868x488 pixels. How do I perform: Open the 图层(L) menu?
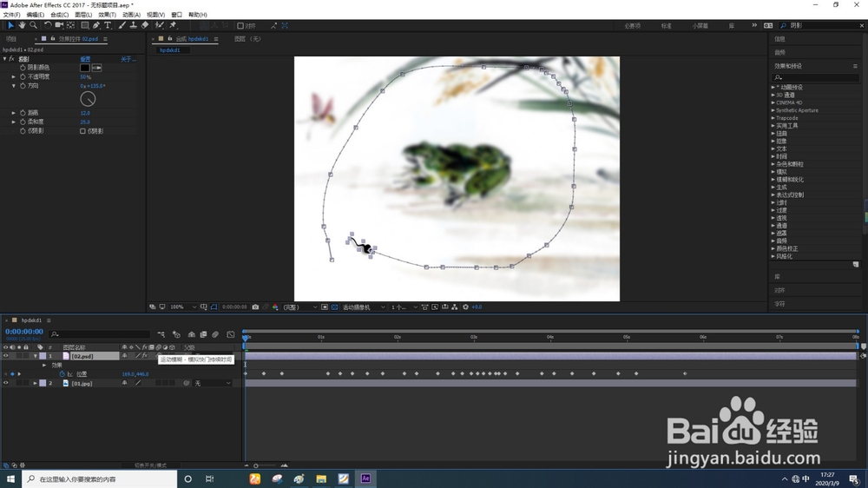83,15
